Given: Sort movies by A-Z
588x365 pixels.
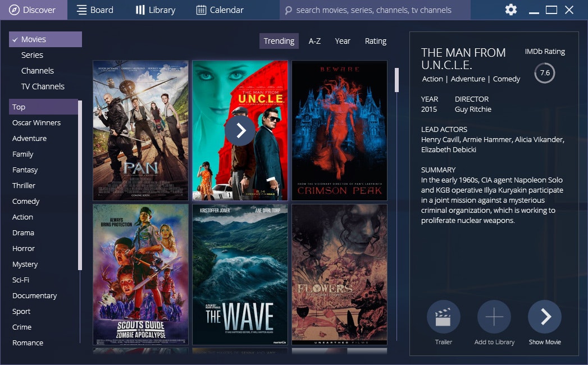Looking at the screenshot, I should click(x=314, y=41).
